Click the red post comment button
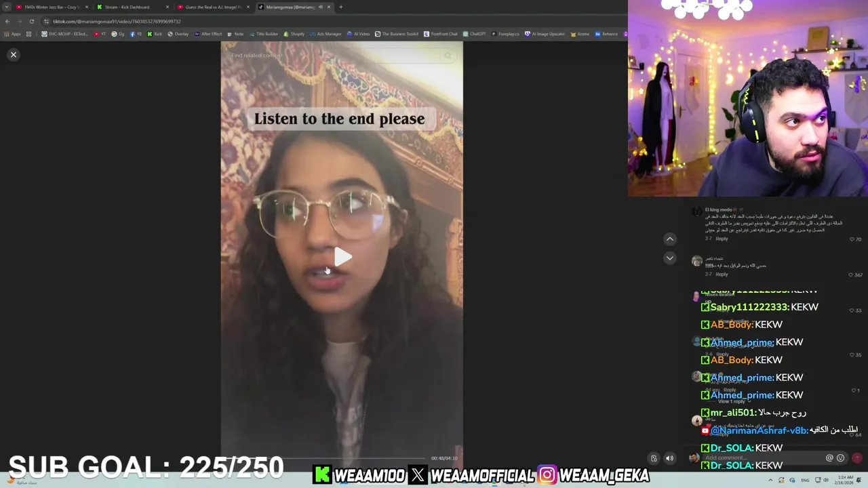 [857, 458]
